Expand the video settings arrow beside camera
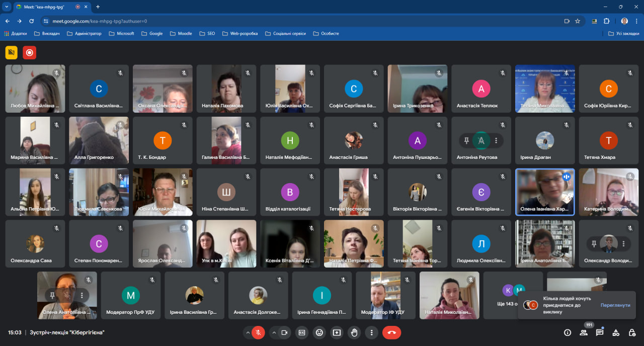The height and width of the screenshot is (346, 644). [x=274, y=332]
